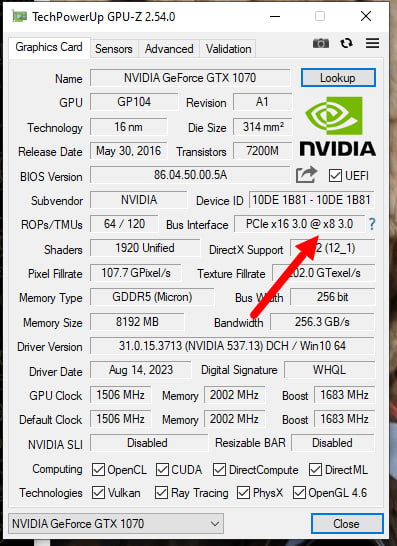397x546 pixels.
Task: Click the GPU-Z title bar app icon
Action: [20, 16]
